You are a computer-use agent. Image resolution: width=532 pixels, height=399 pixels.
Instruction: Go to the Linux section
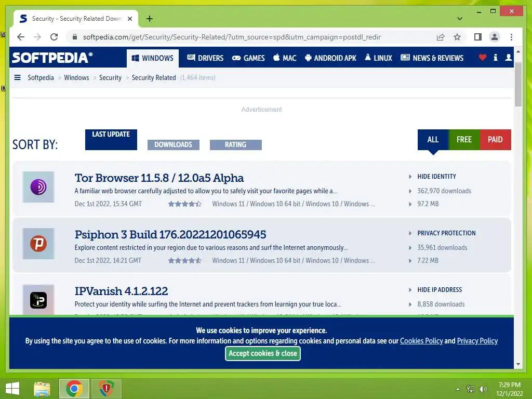[x=378, y=58]
